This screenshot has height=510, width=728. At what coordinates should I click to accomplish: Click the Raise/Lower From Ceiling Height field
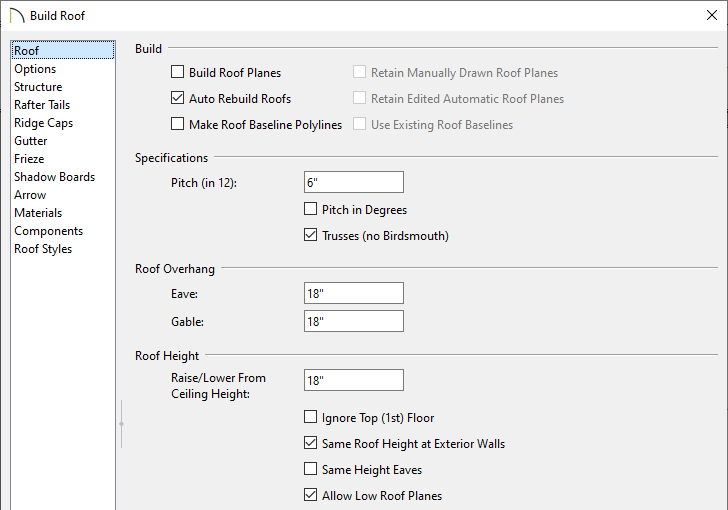coord(354,380)
